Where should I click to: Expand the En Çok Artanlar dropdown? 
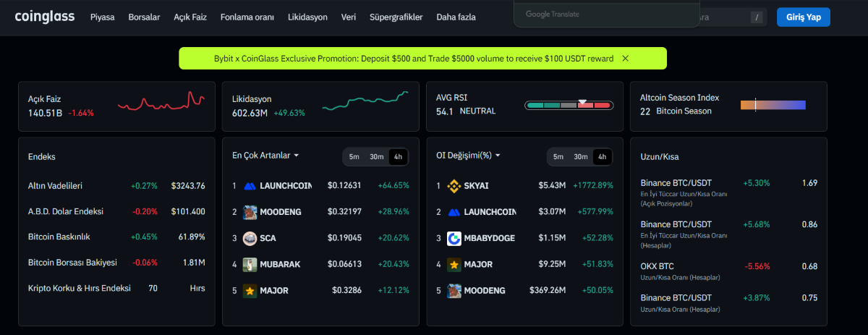[265, 155]
